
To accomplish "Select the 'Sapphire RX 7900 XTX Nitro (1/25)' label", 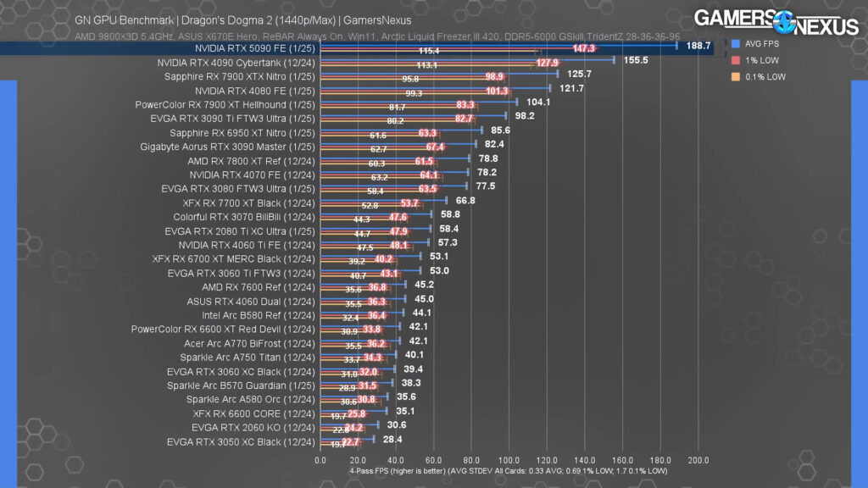I will point(239,77).
